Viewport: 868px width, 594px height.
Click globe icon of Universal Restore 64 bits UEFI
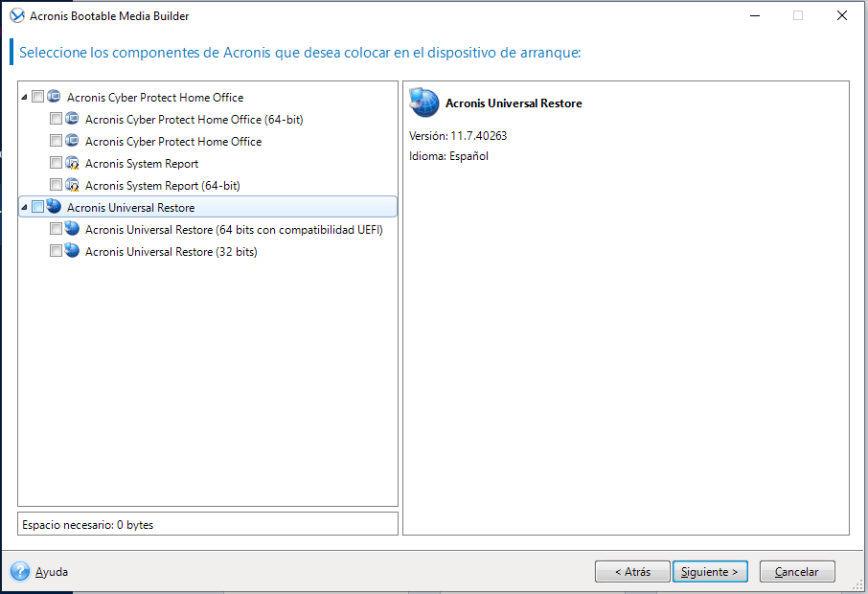tap(72, 229)
